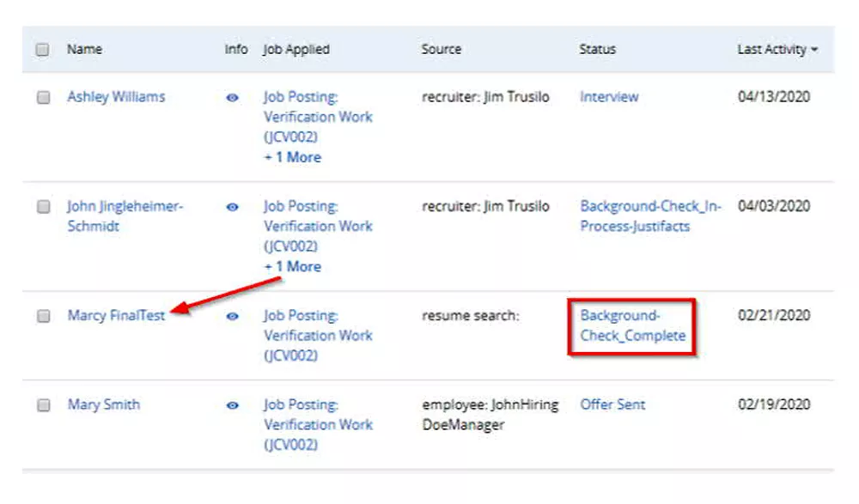Open John Jingleheimer-Schmidt candidate link

pyautogui.click(x=125, y=216)
